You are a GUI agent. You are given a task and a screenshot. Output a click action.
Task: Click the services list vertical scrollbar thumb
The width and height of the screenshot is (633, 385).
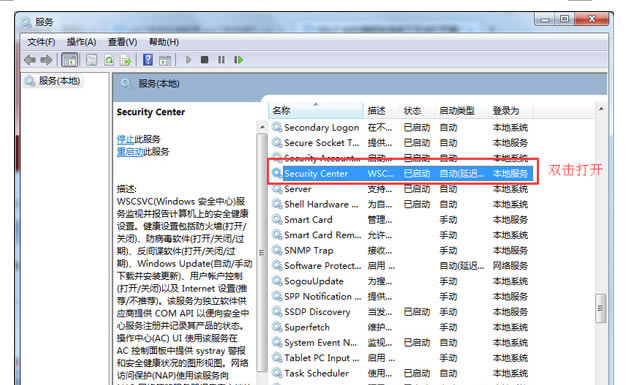601,308
